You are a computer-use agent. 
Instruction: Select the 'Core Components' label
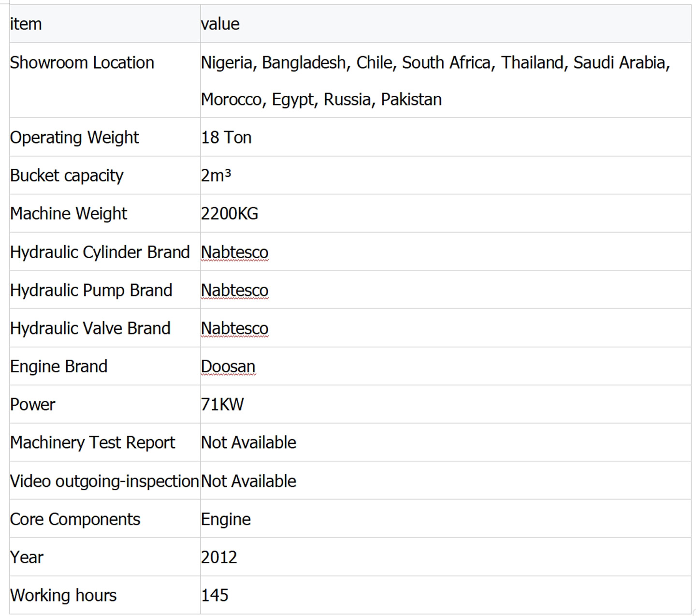[x=75, y=519]
